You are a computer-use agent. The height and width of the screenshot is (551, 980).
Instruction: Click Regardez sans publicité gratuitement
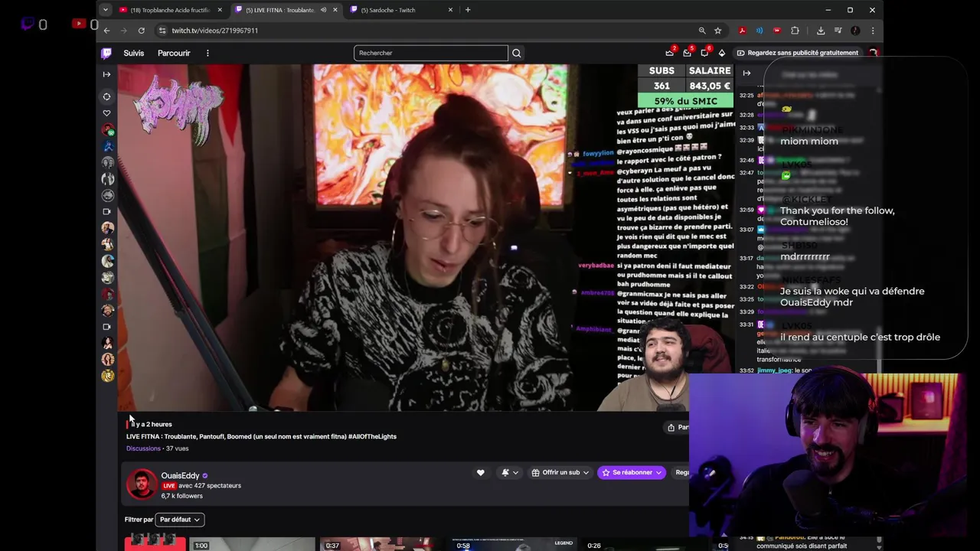[797, 53]
